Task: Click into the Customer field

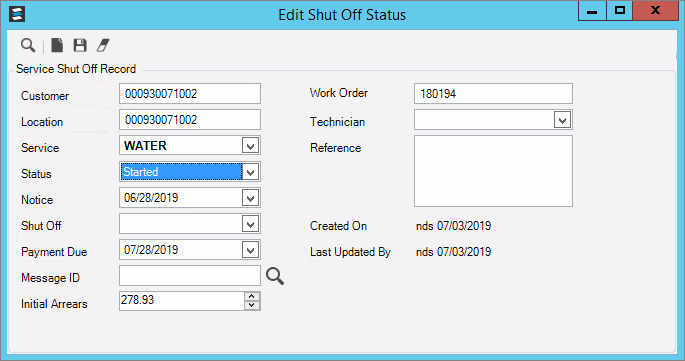Action: [190, 94]
